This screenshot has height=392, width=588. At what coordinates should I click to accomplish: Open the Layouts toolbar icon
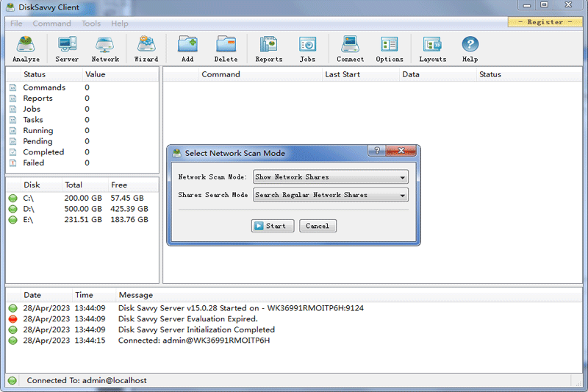click(x=433, y=49)
